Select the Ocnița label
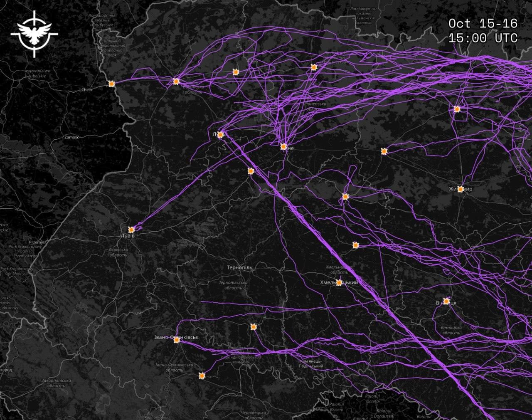Screen dimensions: 532x420 372,399
